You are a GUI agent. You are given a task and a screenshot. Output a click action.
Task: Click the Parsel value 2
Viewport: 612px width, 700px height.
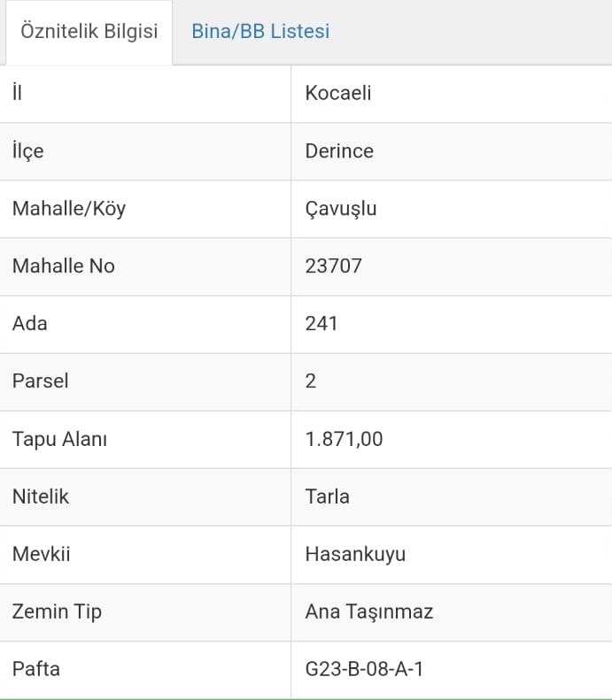(x=311, y=381)
